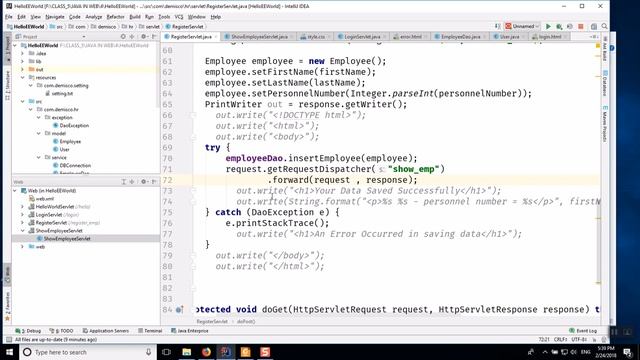Click Windows search box on taskbar
The image size is (640, 360).
(x=88, y=352)
